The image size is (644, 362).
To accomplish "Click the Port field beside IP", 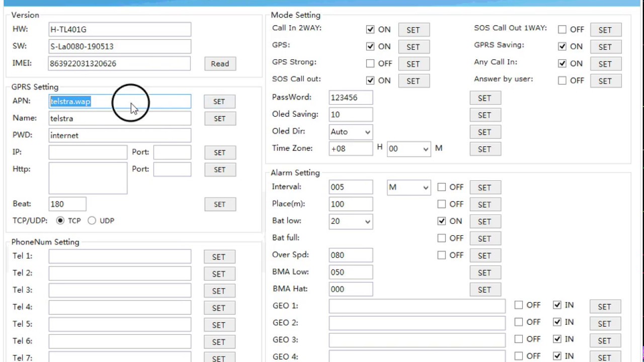I will click(173, 152).
